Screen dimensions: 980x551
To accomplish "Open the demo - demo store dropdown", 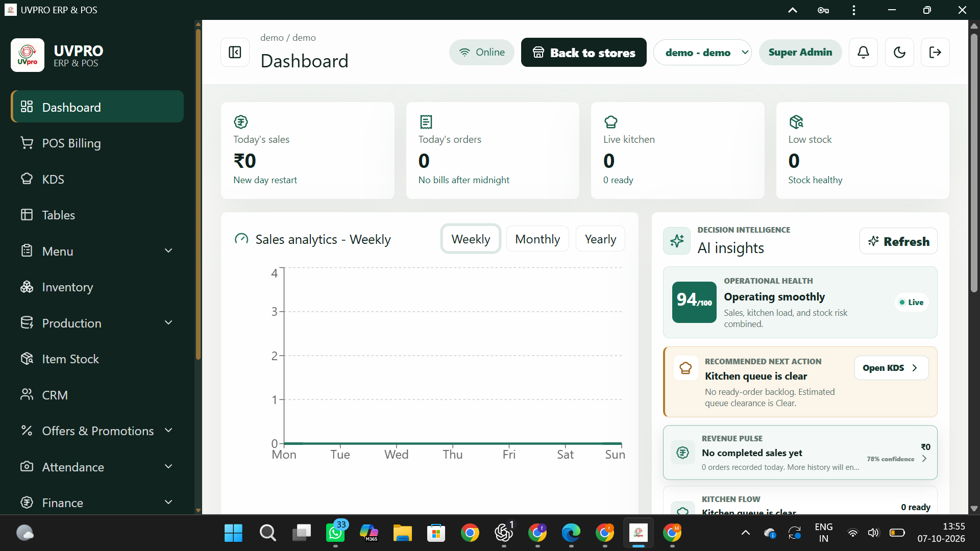I will pyautogui.click(x=702, y=52).
